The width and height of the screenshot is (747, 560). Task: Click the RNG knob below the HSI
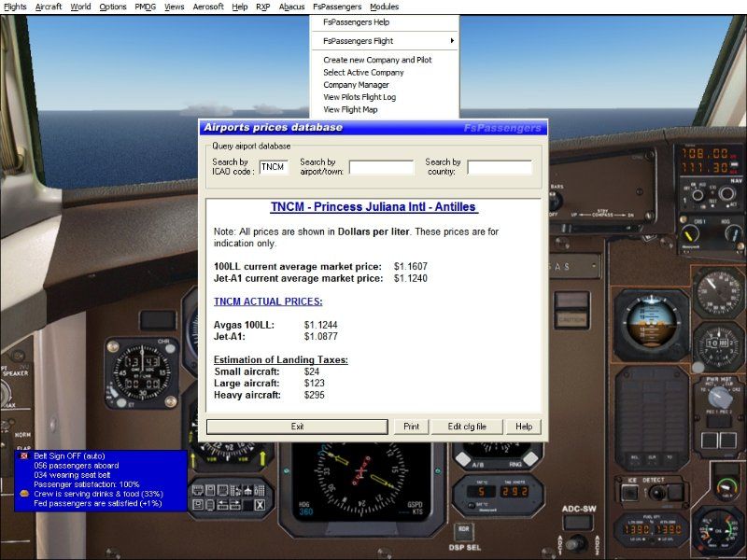[530, 458]
